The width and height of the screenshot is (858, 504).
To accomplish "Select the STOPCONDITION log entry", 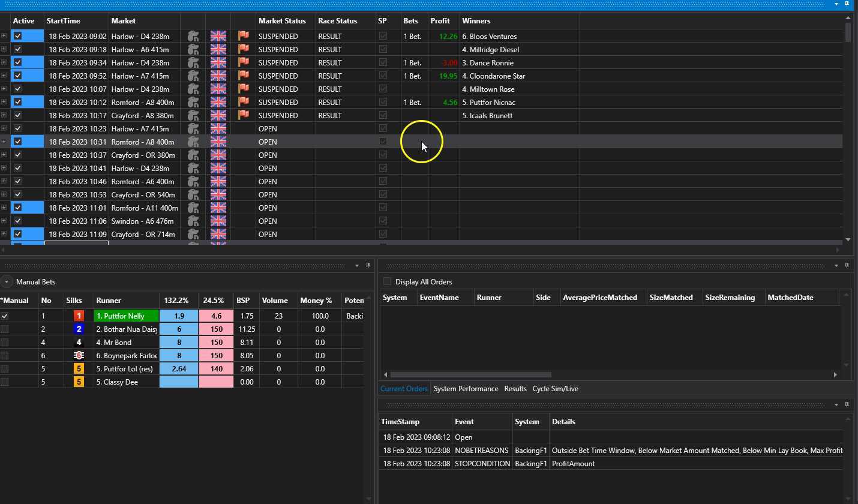I will click(482, 464).
